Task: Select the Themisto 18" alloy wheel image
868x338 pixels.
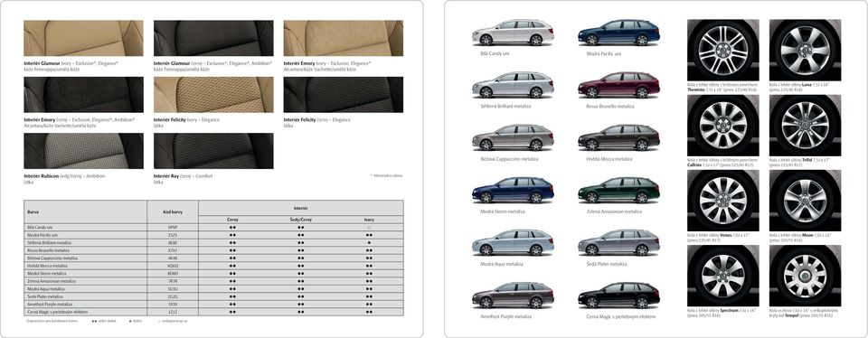Action: point(723,51)
